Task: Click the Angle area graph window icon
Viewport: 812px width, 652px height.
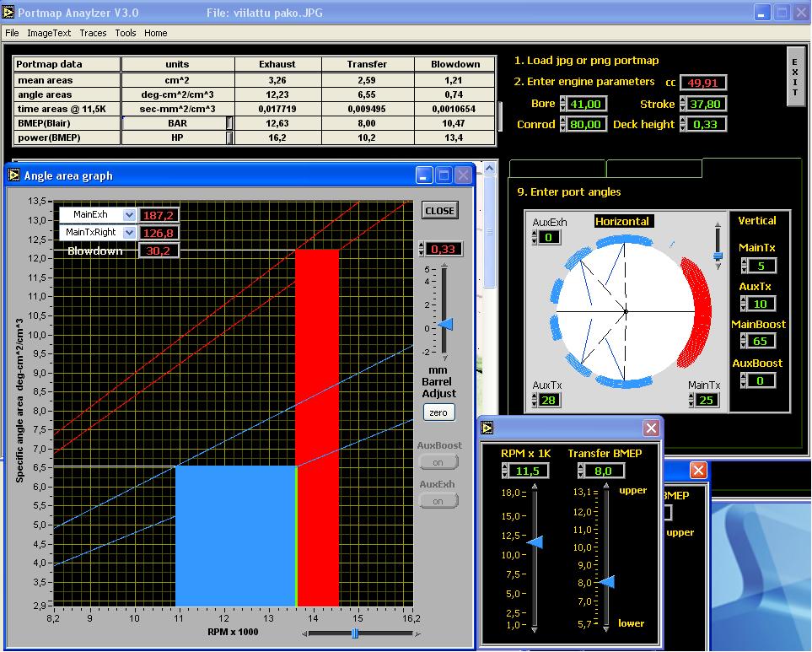Action: coord(14,175)
